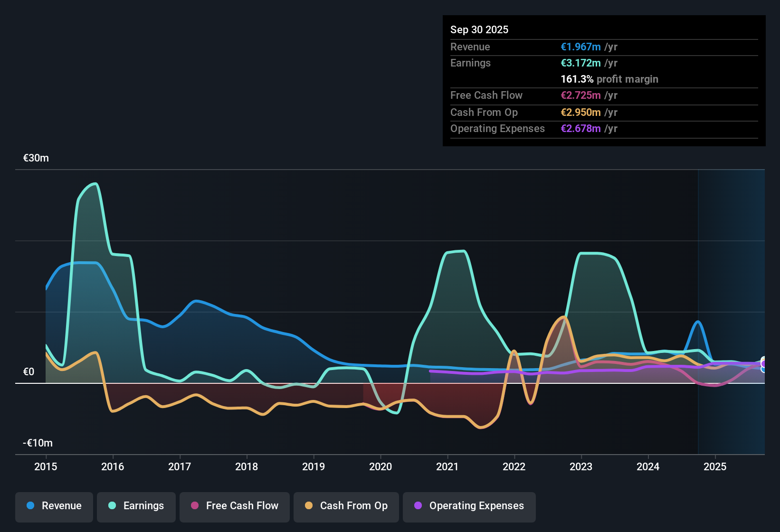This screenshot has width=780, height=532.
Task: Click the Sep 30 2025 tooltip date header
Action: 479,29
